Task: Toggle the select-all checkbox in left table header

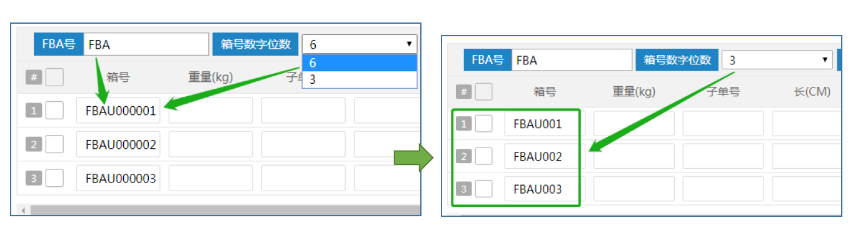Action: [x=54, y=77]
